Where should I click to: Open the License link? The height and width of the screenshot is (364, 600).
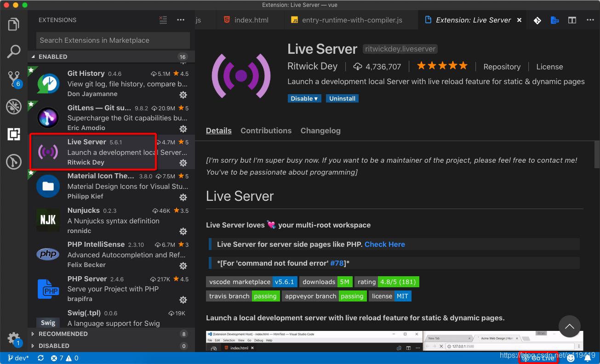(x=549, y=67)
